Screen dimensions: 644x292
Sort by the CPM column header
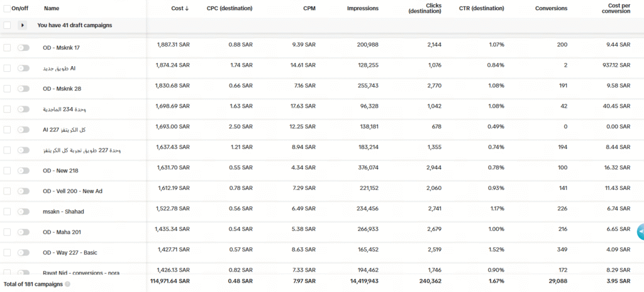tap(309, 9)
